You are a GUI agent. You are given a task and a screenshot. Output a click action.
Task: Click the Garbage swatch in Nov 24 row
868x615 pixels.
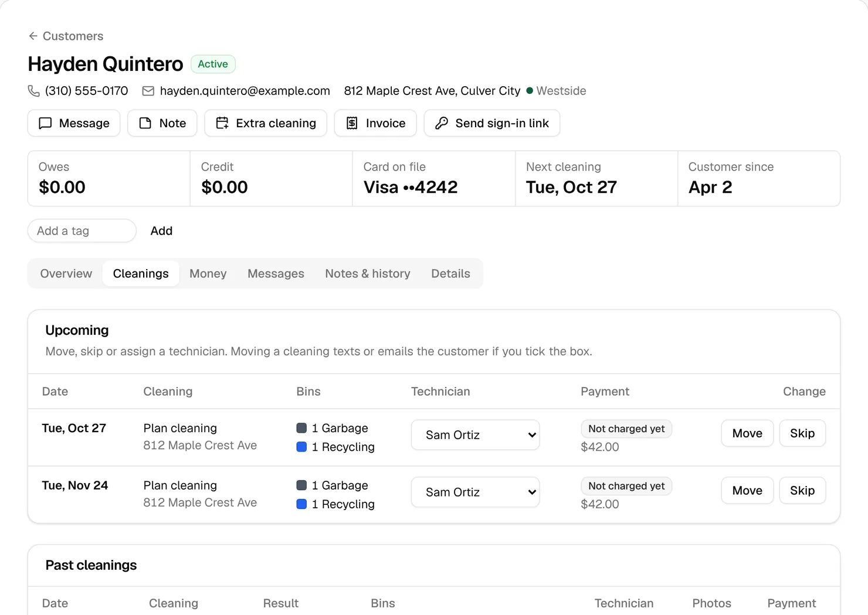point(301,485)
